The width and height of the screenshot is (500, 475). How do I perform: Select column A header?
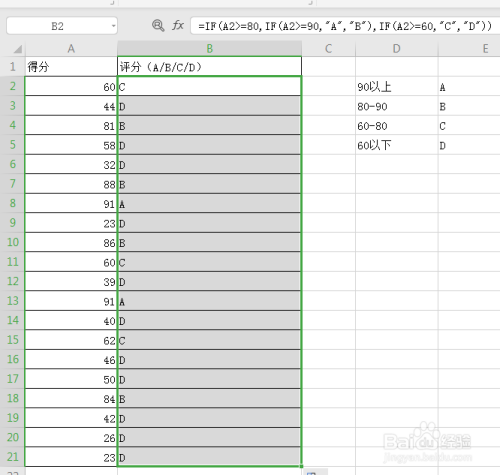pos(71,49)
